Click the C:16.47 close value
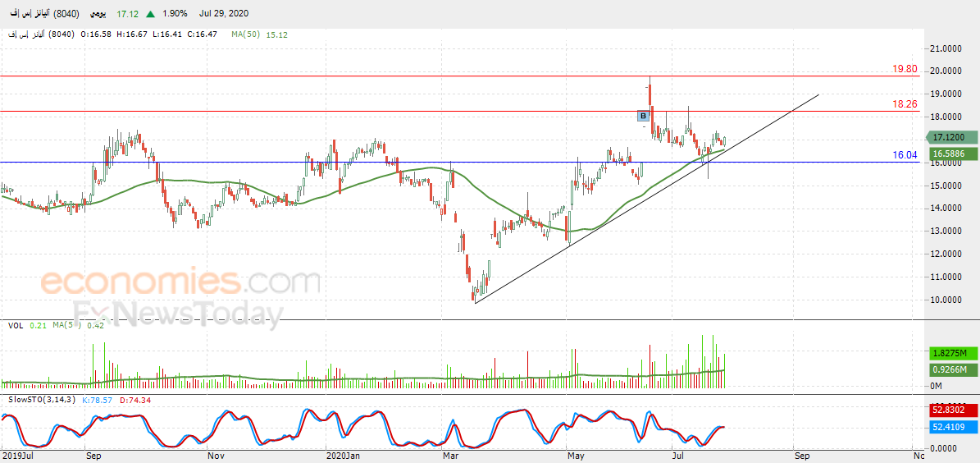Image resolution: width=980 pixels, height=463 pixels. tap(202, 34)
